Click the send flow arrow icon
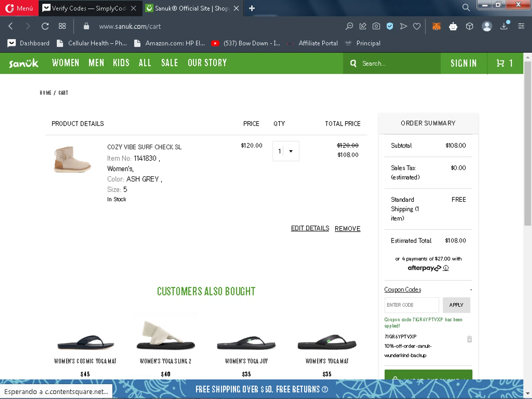Viewport: 532px width, 399px height. pos(403,26)
